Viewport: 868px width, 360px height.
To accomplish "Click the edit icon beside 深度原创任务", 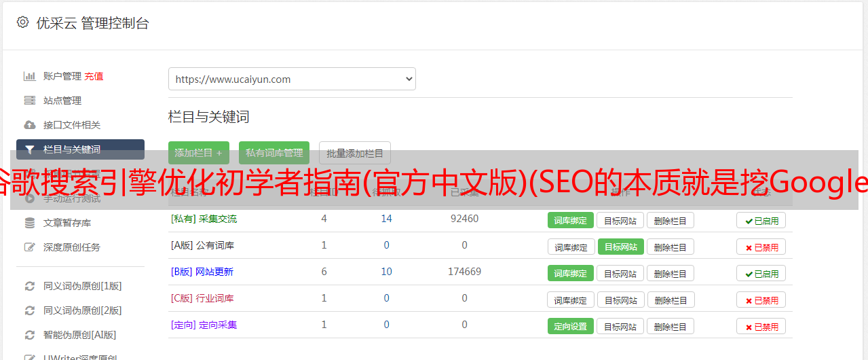I will 29,247.
